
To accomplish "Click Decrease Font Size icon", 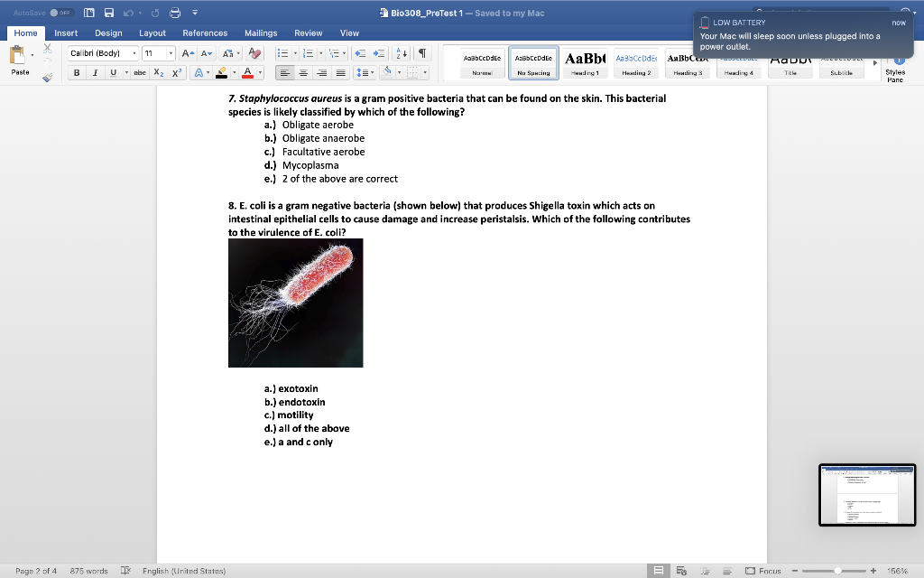I will coord(206,53).
